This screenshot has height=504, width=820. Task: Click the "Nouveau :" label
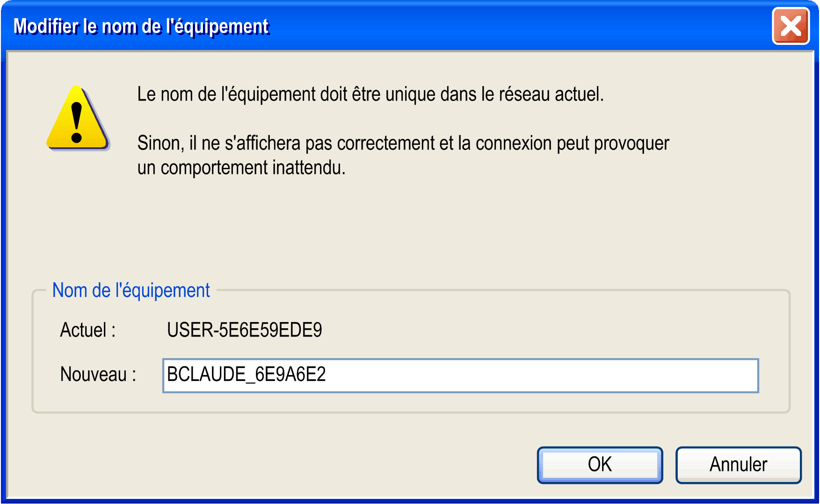point(98,375)
